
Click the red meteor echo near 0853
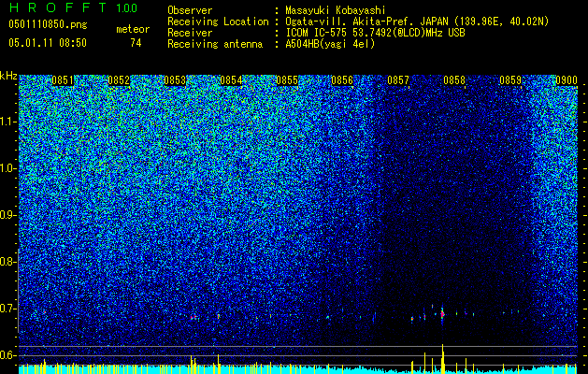coord(193,317)
